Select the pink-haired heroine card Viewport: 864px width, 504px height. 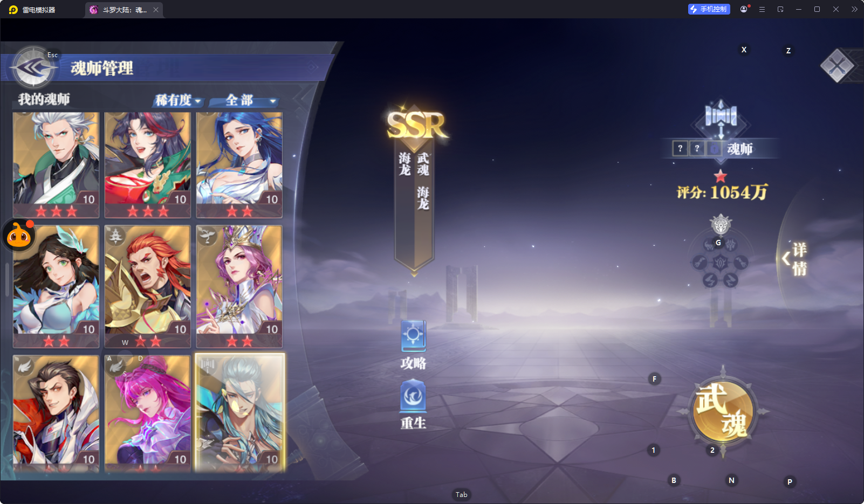[148, 413]
